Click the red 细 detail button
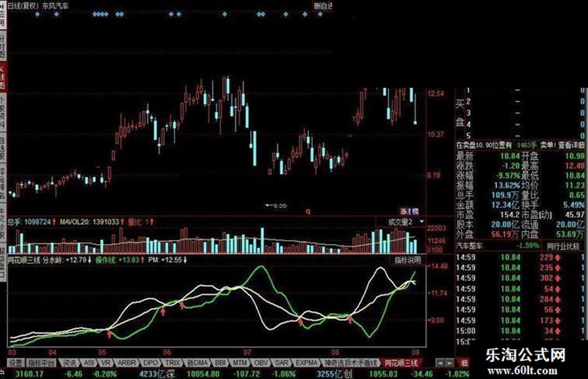 464,363
